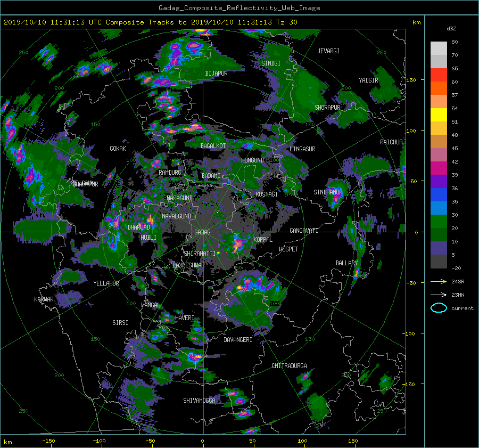Select the bright yellow 51-54 dBZ legend swatch
This screenshot has height=448, width=479.
tap(439, 115)
